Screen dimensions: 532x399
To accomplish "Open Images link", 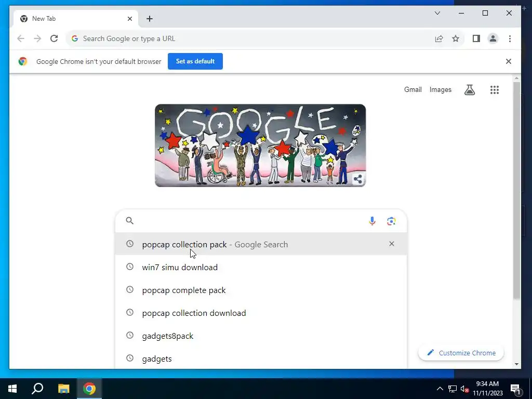I will click(x=441, y=89).
